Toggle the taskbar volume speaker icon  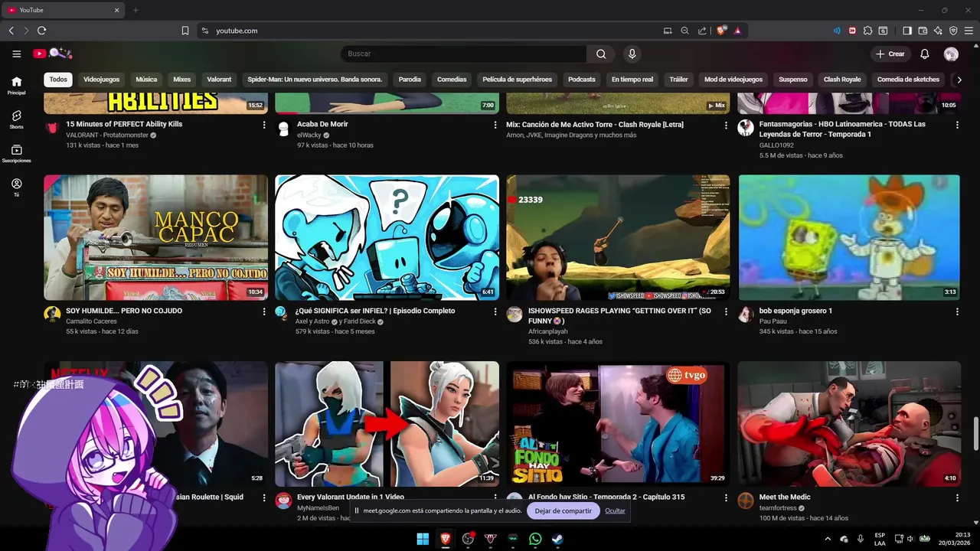911,539
